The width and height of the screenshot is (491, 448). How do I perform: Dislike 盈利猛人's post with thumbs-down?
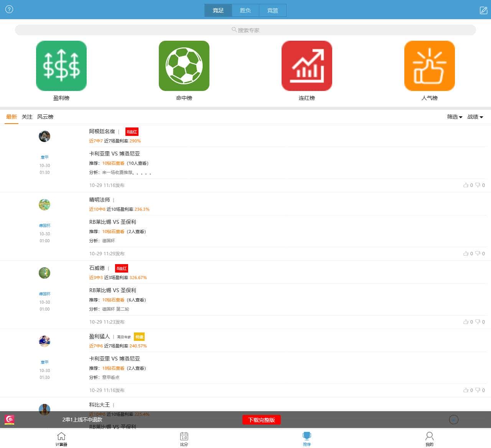click(478, 390)
